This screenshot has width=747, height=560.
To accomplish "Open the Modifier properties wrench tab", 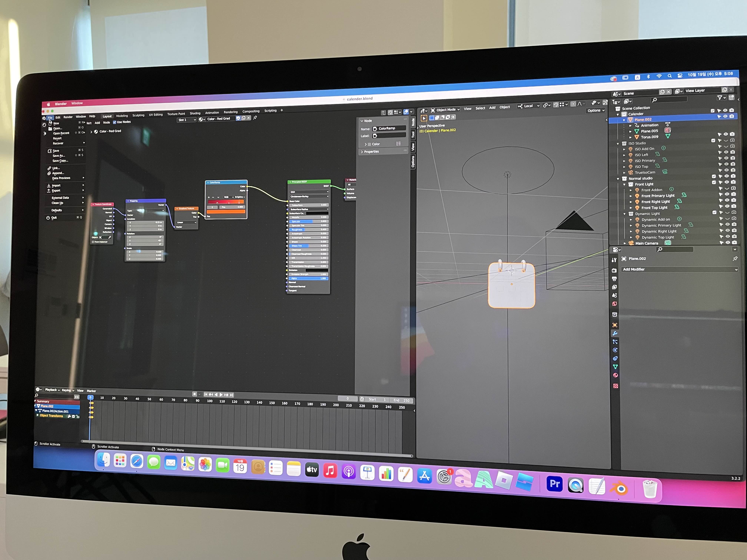I will pyautogui.click(x=615, y=334).
